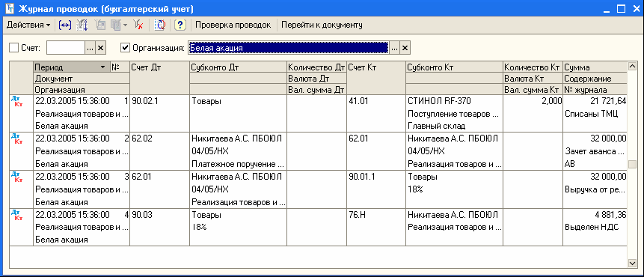Click the sort order toolbar icon

point(82,25)
